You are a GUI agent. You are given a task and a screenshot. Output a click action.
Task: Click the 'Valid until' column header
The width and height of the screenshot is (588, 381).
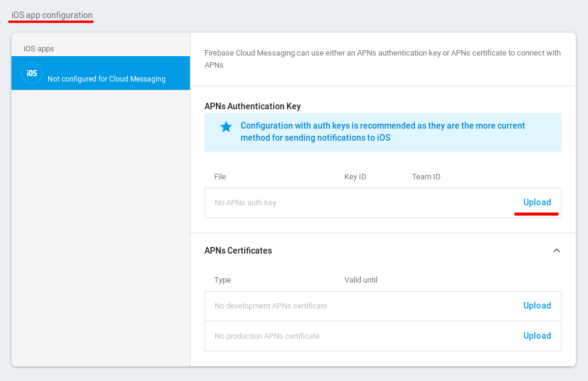tap(361, 280)
